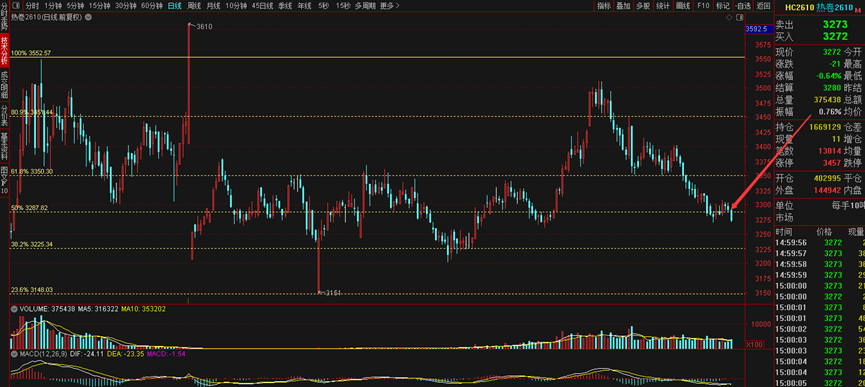Click the diamond marker icon above the price axis
Viewport: 865px width, 387px height.
click(730, 18)
